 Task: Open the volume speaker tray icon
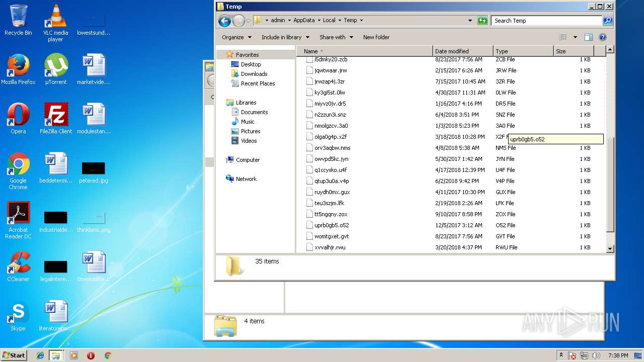point(596,355)
